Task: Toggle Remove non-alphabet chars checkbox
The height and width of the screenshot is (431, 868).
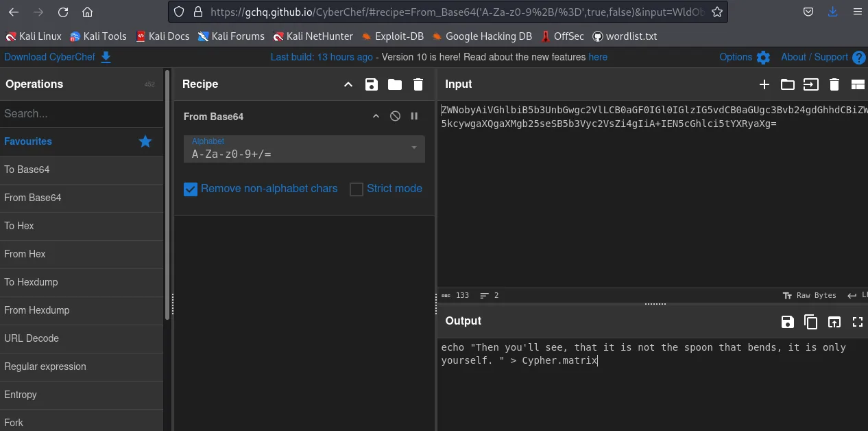Action: pos(191,189)
